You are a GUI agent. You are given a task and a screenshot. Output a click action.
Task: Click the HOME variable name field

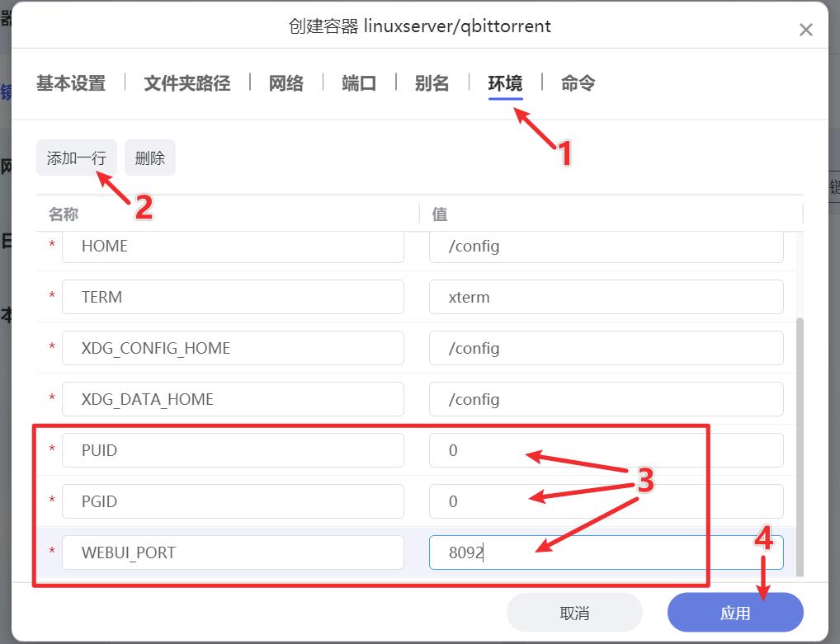233,246
